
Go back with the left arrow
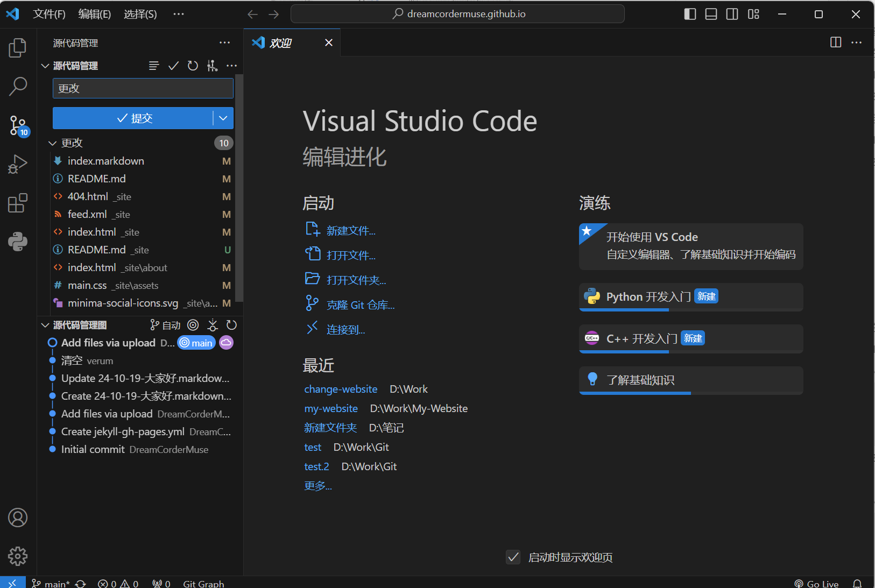(253, 14)
